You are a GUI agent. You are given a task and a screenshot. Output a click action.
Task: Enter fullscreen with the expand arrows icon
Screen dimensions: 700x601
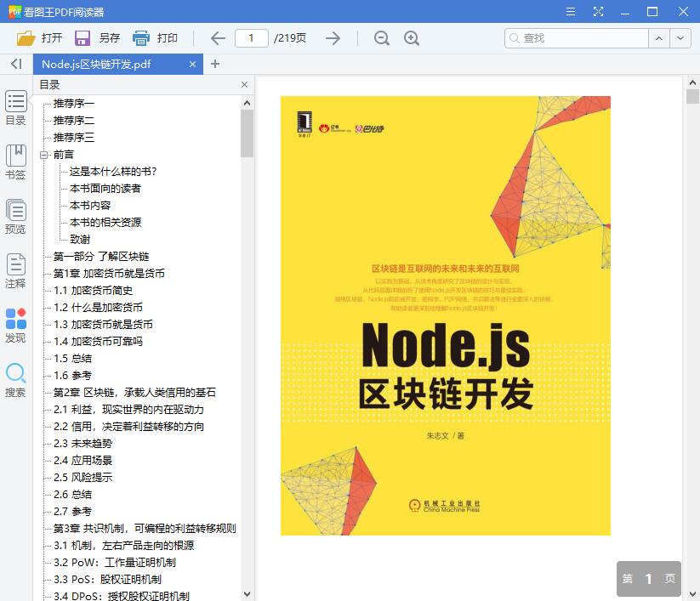tap(598, 12)
